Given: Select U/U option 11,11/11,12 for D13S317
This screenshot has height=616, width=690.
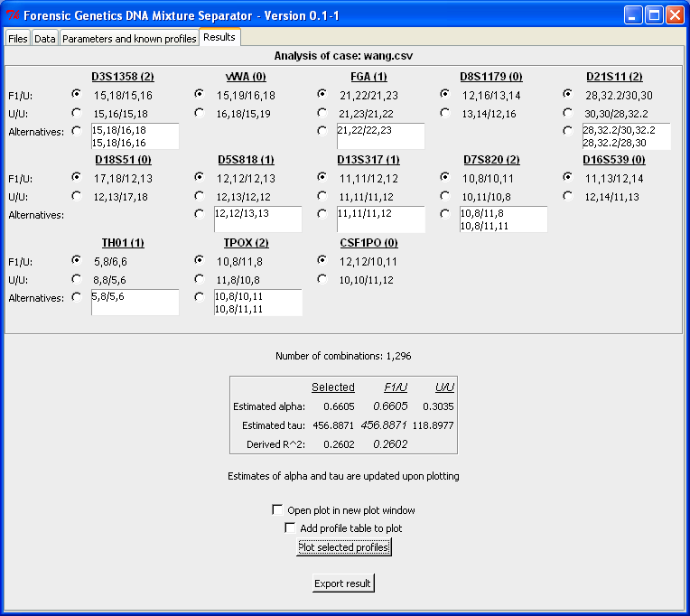Looking at the screenshot, I should tap(322, 195).
